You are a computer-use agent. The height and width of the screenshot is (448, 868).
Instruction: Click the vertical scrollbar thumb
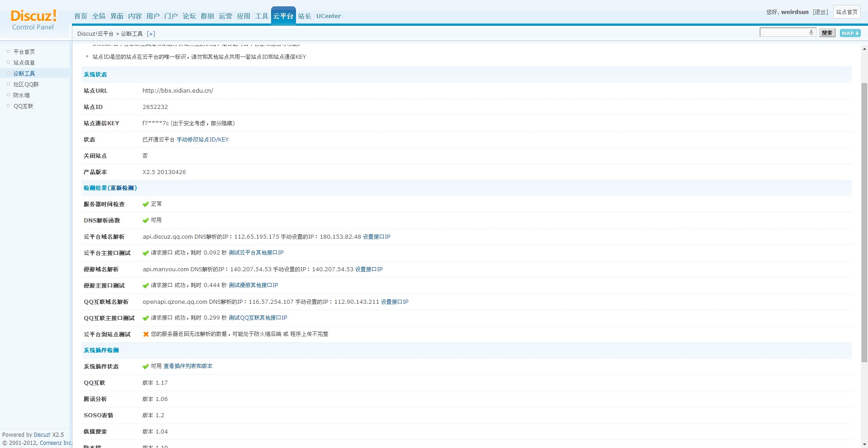864,222
